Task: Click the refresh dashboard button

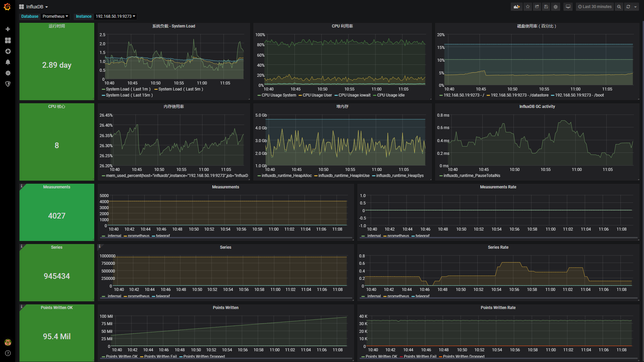Action: tap(628, 7)
